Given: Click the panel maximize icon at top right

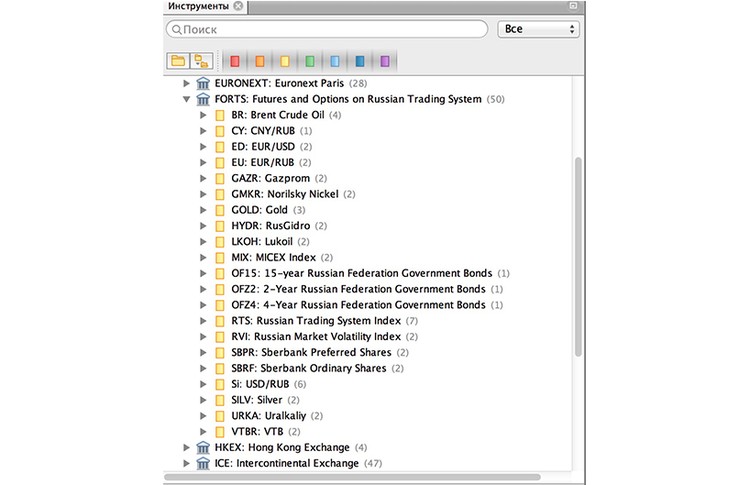Looking at the screenshot, I should tap(573, 6).
